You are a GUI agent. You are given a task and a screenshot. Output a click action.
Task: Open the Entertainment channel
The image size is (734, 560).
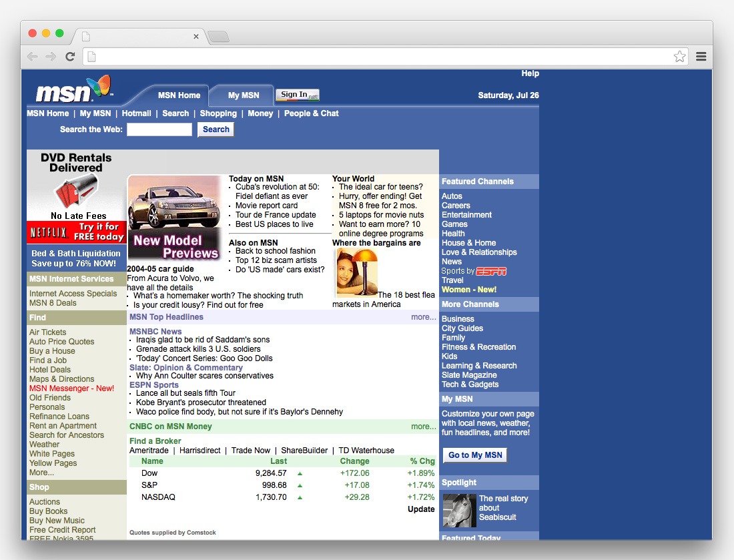click(x=466, y=215)
